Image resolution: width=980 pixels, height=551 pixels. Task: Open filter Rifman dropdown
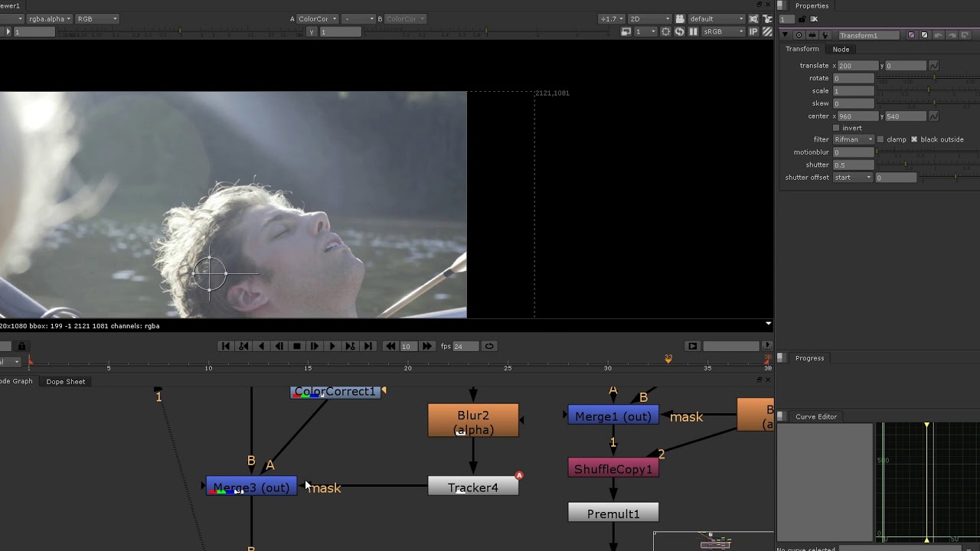854,139
